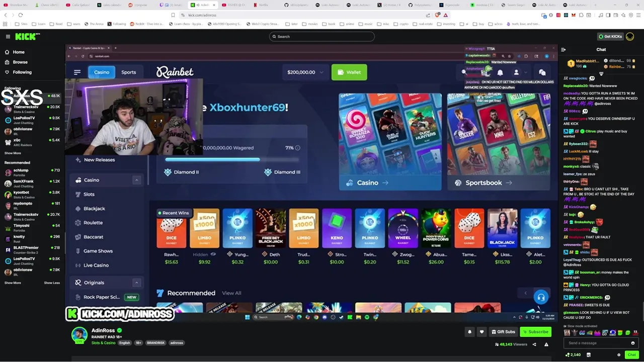The image size is (644, 362).
Task: Open the Kick hamburger menu
Action: click(8, 36)
